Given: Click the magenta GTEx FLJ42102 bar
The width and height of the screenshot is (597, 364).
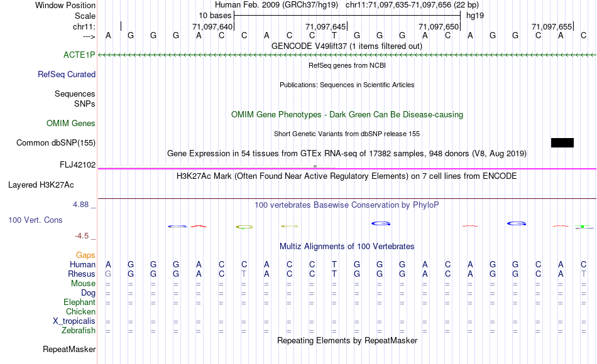Looking at the screenshot, I should click(347, 168).
